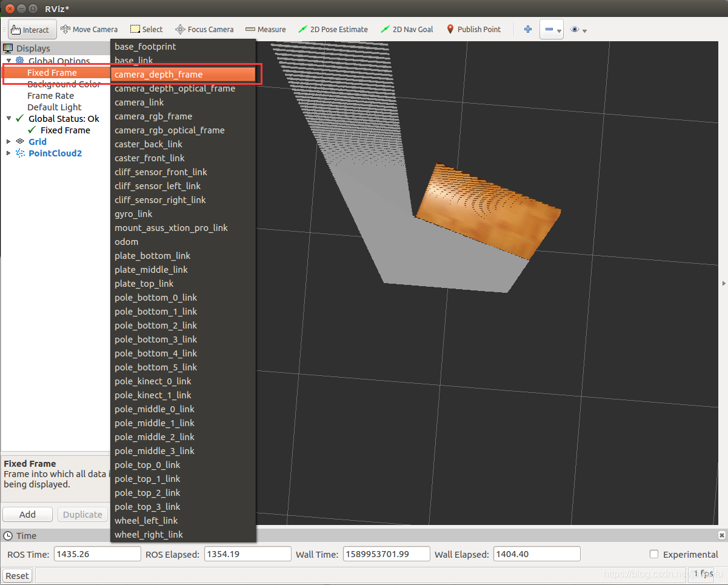Choose base_footprint from frame list
Image resolution: width=728 pixels, height=585 pixels.
click(x=183, y=46)
